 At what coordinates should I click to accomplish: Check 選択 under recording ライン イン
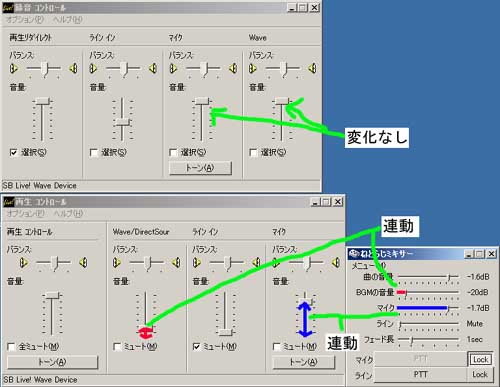tap(94, 153)
